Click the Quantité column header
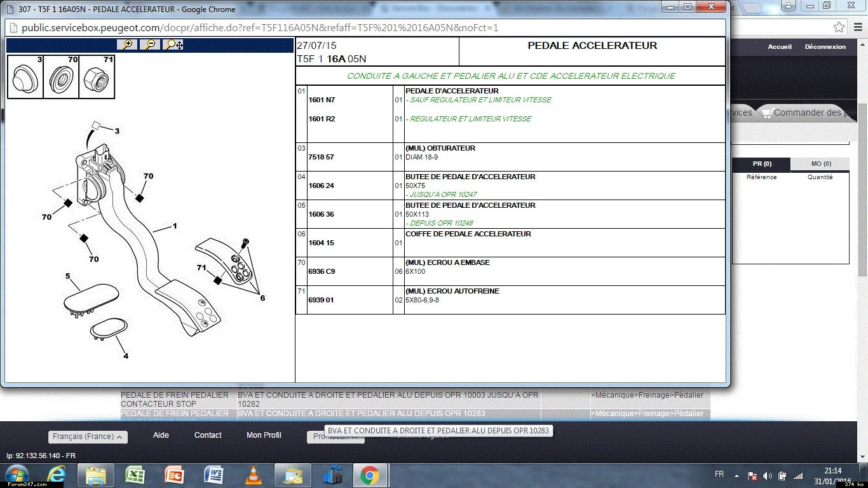The image size is (868, 488). 820,177
